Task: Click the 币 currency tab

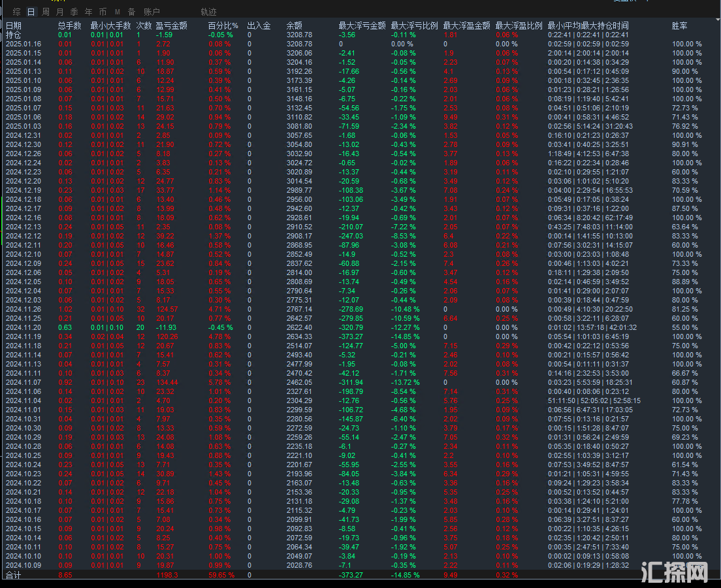Action: pos(103,12)
